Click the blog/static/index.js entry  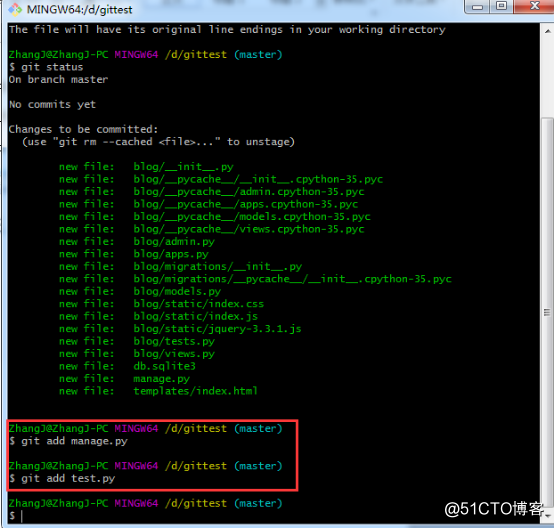coord(159,316)
